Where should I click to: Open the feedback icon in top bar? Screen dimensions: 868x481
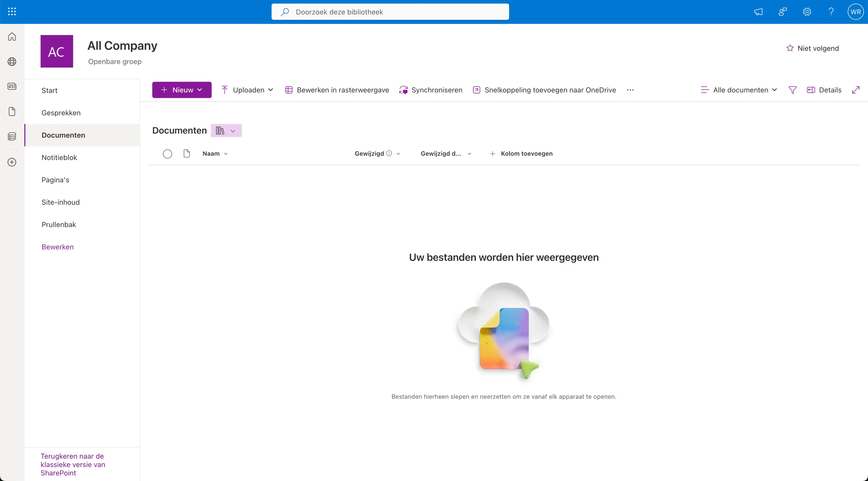782,11
